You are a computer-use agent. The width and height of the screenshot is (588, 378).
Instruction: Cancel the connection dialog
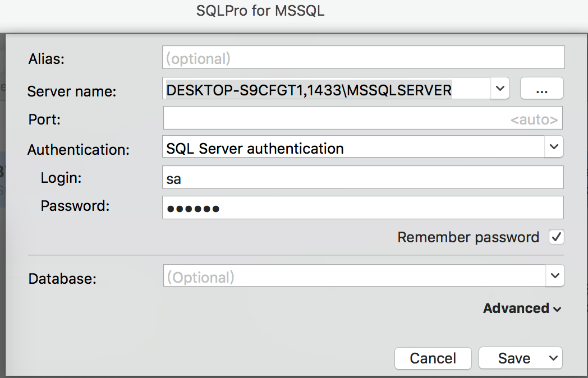click(433, 358)
